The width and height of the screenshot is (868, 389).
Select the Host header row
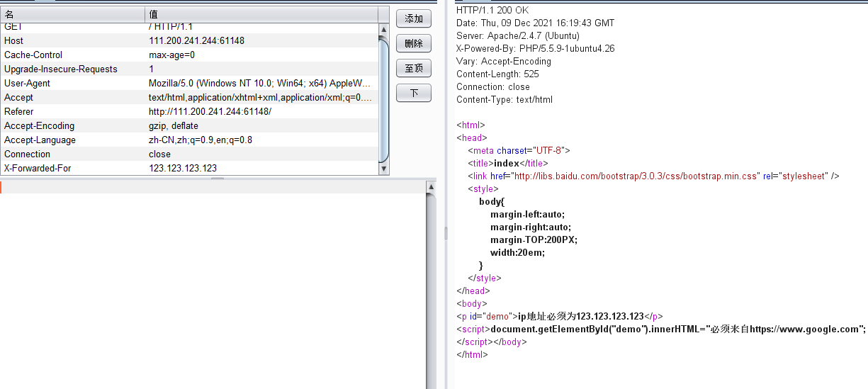(189, 40)
